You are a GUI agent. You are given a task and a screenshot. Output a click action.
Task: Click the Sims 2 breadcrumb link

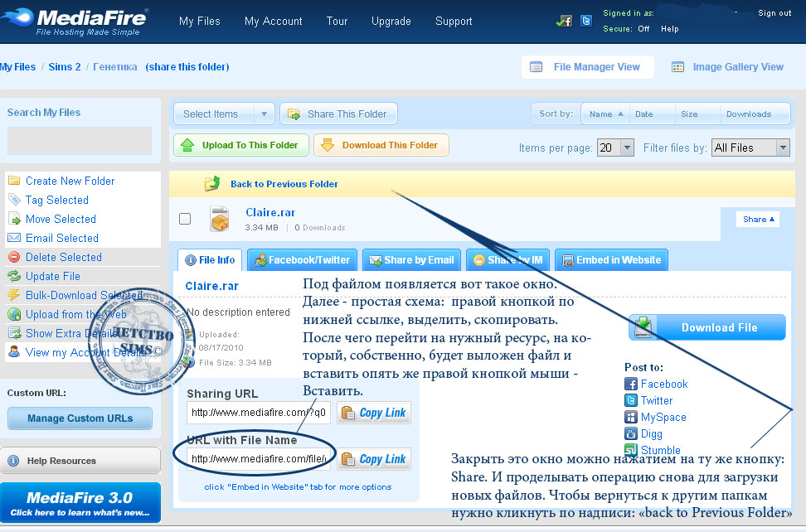64,67
